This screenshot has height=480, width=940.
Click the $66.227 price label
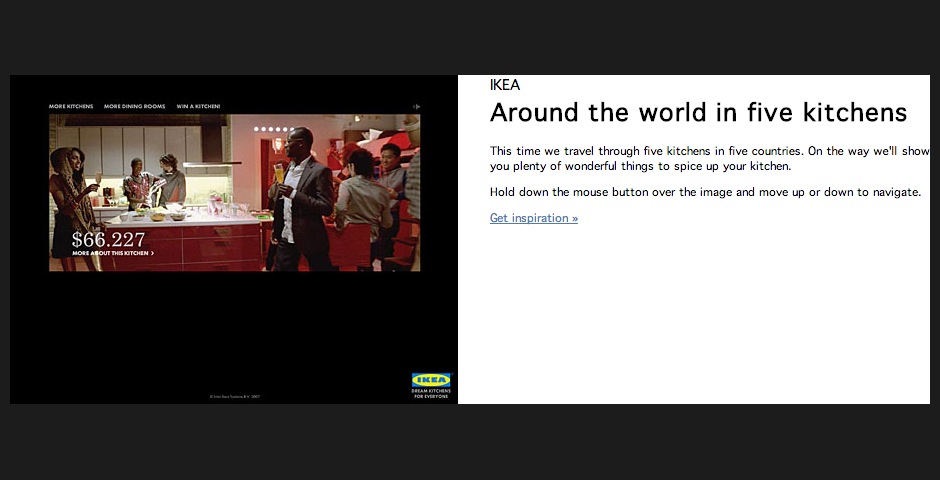coord(109,240)
